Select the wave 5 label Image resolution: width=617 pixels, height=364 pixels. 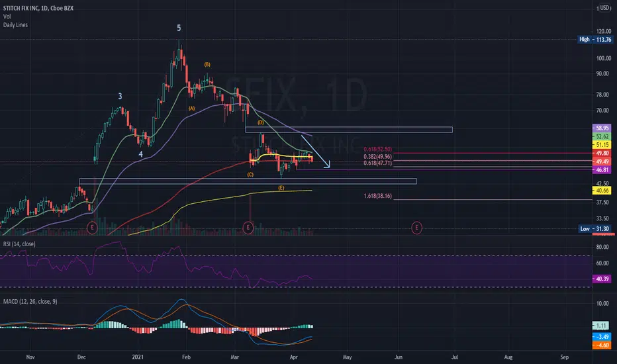point(179,28)
